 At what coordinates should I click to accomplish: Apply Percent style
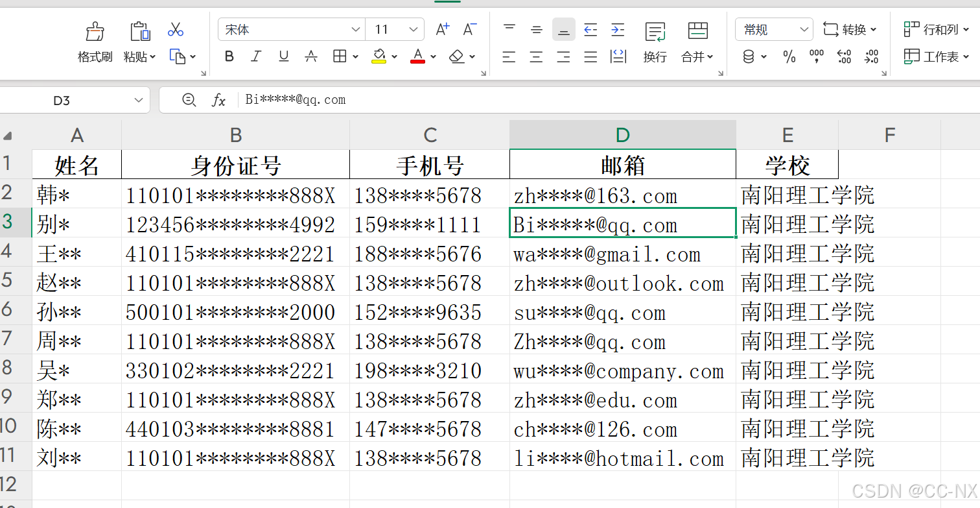tap(789, 57)
